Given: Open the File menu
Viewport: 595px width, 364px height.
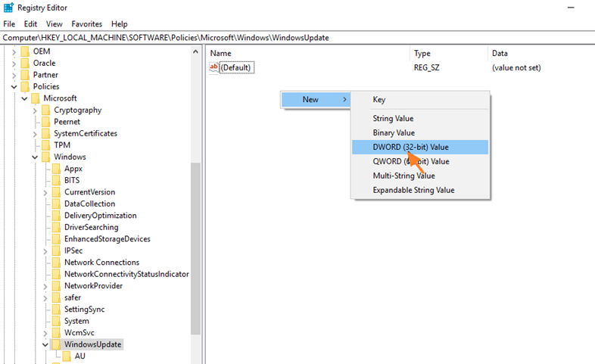Looking at the screenshot, I should coord(9,24).
